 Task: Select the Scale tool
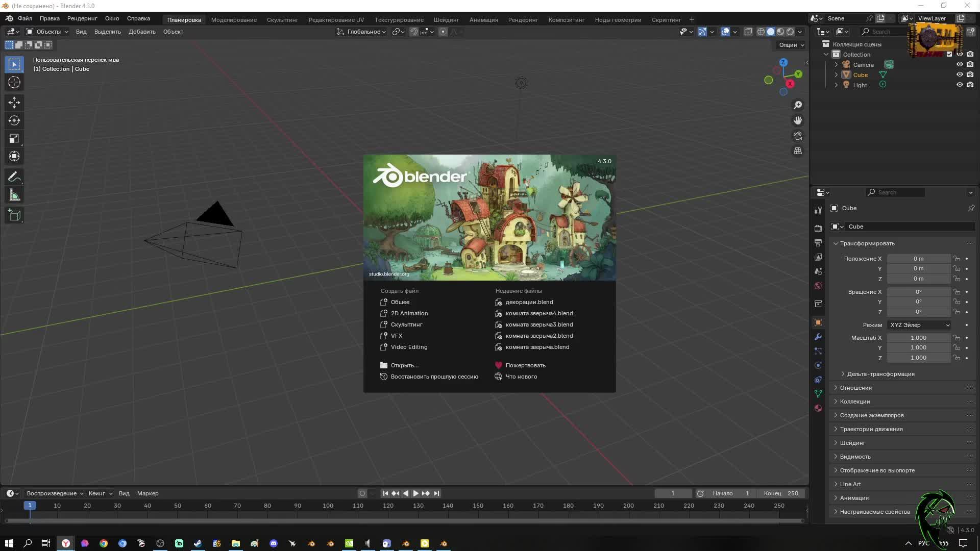click(14, 138)
